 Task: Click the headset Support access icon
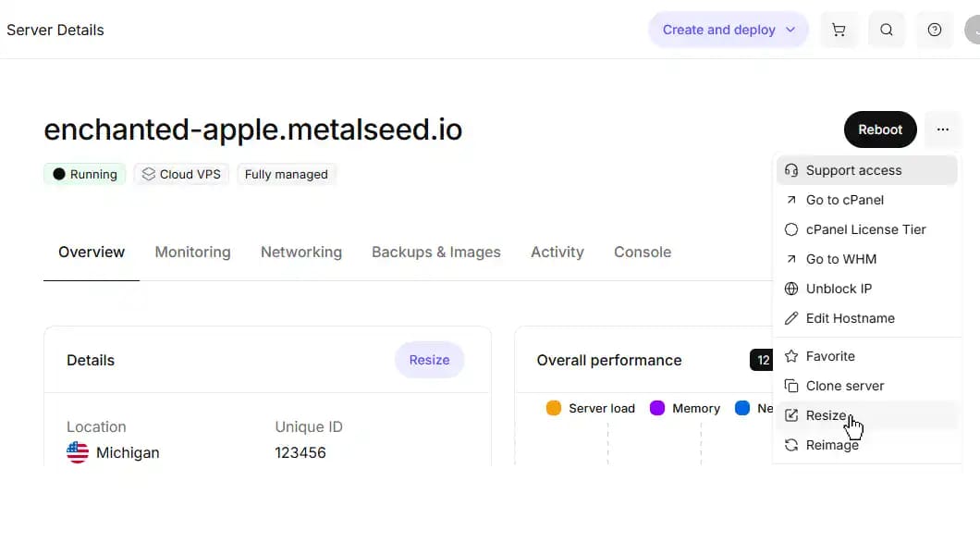(791, 170)
